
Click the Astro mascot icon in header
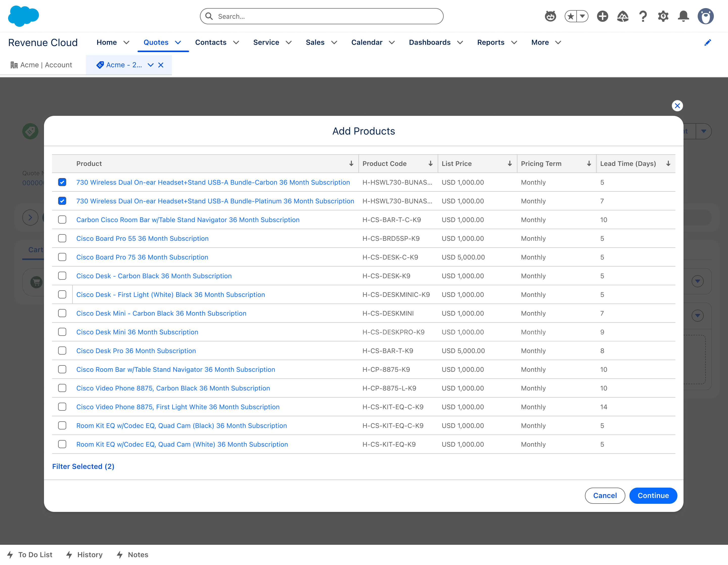tap(550, 16)
